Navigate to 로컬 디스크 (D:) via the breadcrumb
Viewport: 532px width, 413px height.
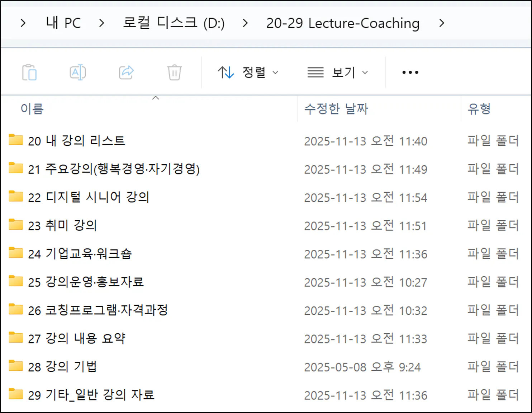point(174,23)
